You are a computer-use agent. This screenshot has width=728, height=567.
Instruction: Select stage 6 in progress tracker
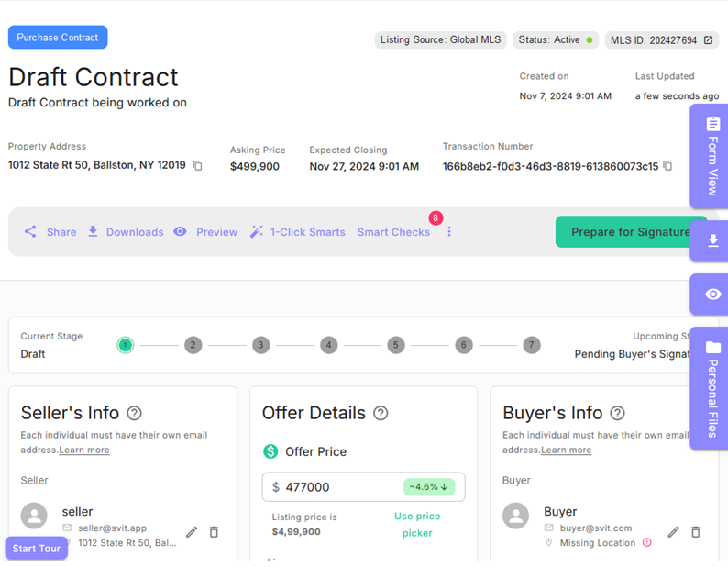tap(464, 345)
